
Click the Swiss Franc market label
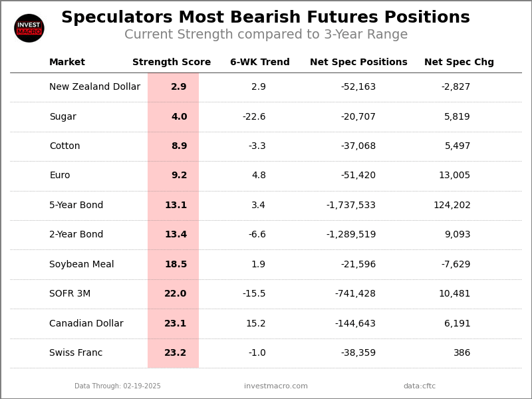76,353
